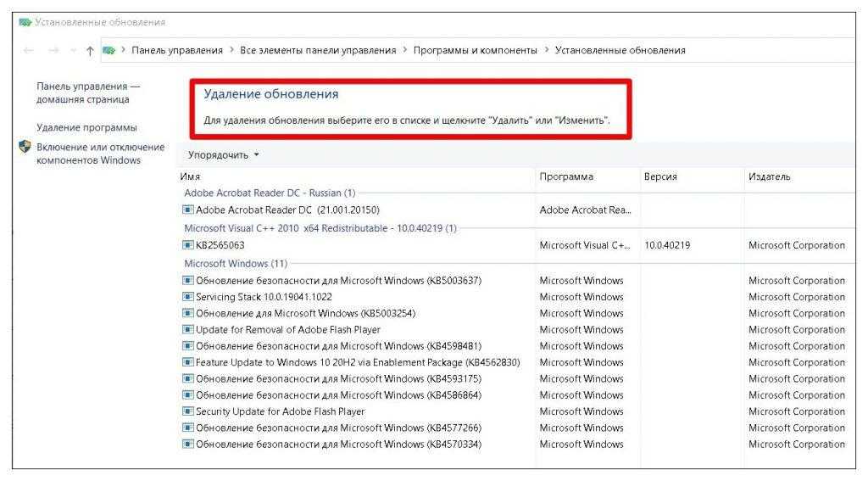Click the back navigation arrow

[29, 51]
